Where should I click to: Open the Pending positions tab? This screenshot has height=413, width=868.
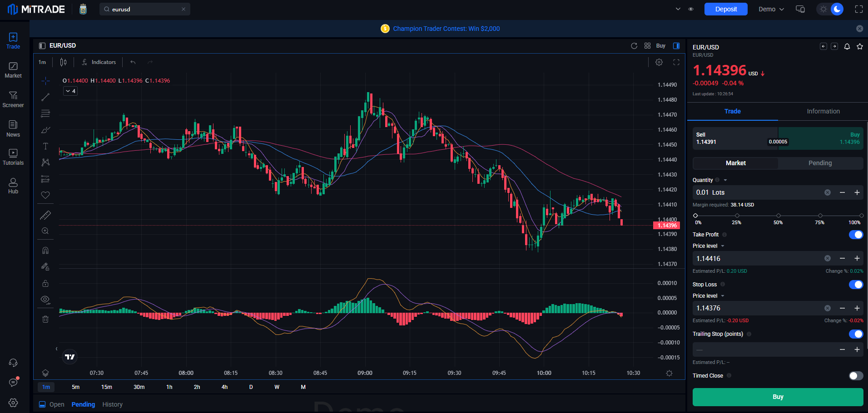(x=83, y=404)
